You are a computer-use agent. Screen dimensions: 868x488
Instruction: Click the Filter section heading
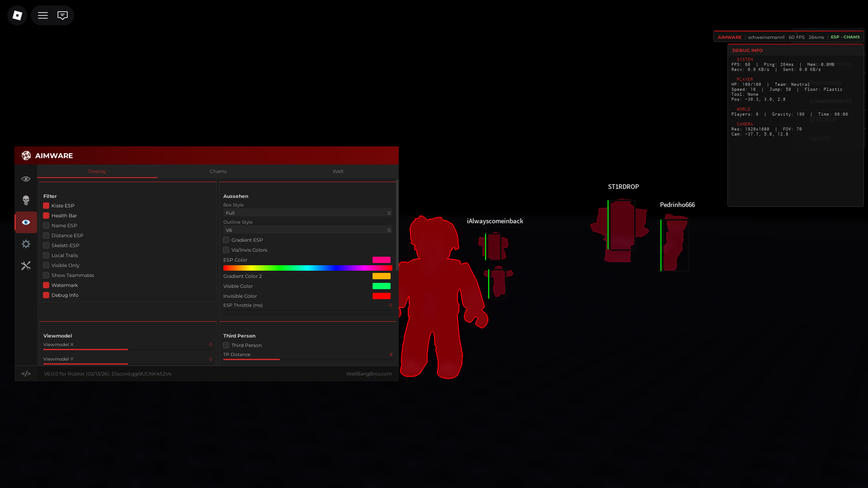point(50,196)
